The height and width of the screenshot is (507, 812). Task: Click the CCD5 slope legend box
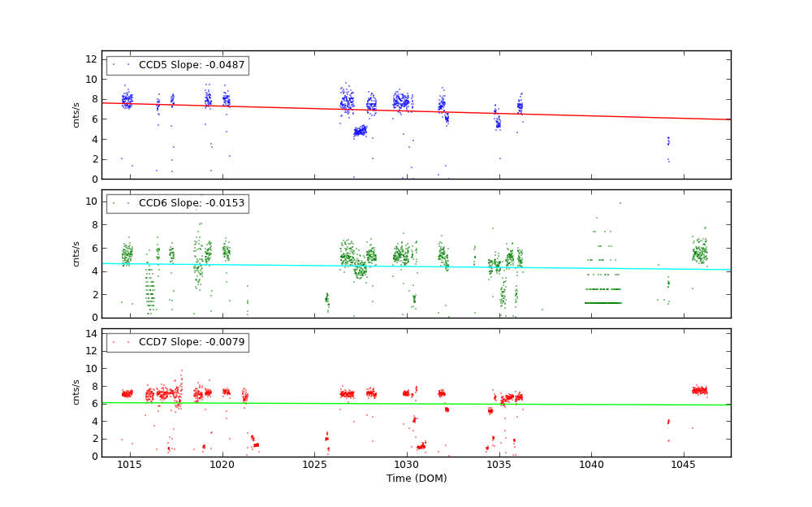tap(177, 65)
